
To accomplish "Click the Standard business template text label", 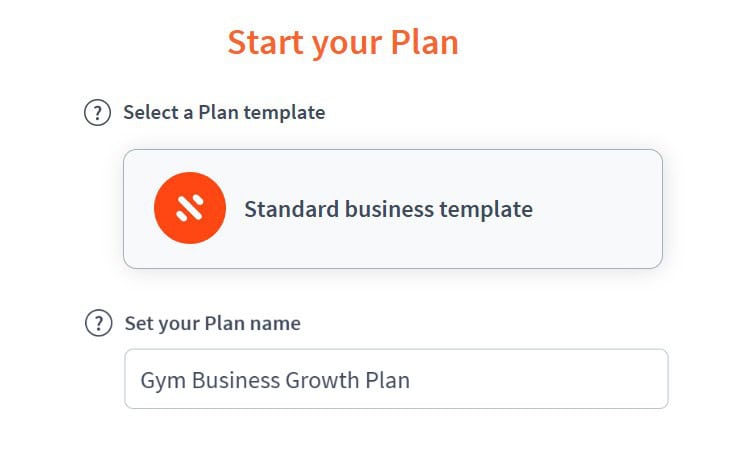I will (388, 209).
